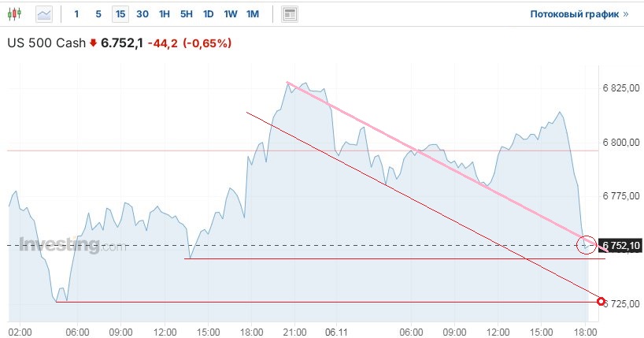Click the circled current-price marker on chart
This screenshot has width=644, height=338.
(585, 245)
